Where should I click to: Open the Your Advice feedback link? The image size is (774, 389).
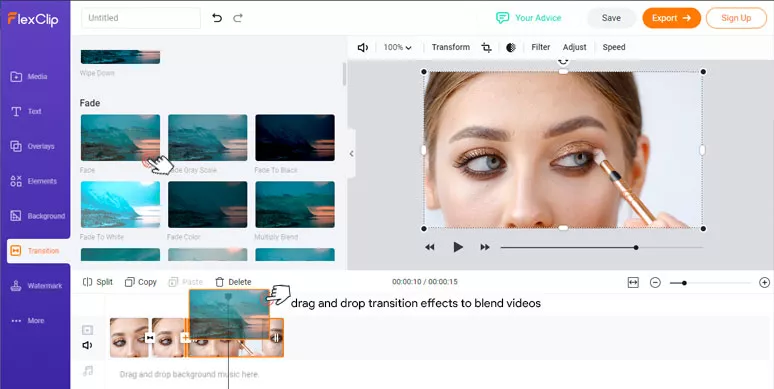pyautogui.click(x=529, y=18)
